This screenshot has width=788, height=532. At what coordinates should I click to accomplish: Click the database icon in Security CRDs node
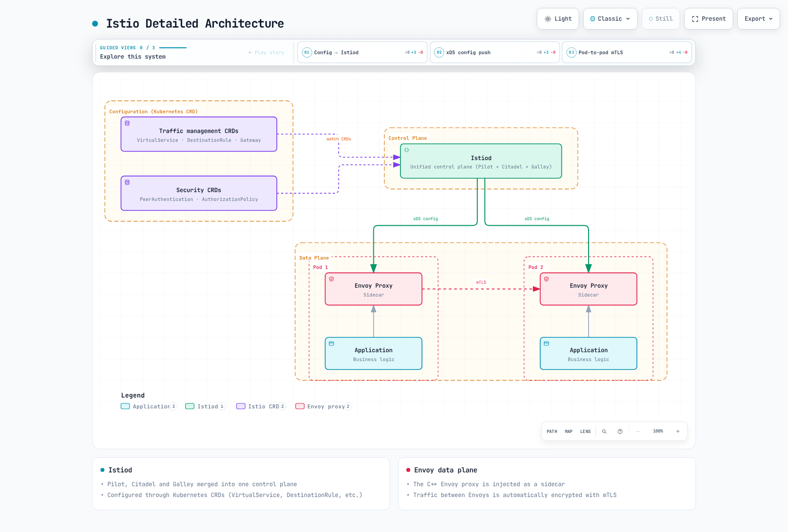pyautogui.click(x=127, y=182)
